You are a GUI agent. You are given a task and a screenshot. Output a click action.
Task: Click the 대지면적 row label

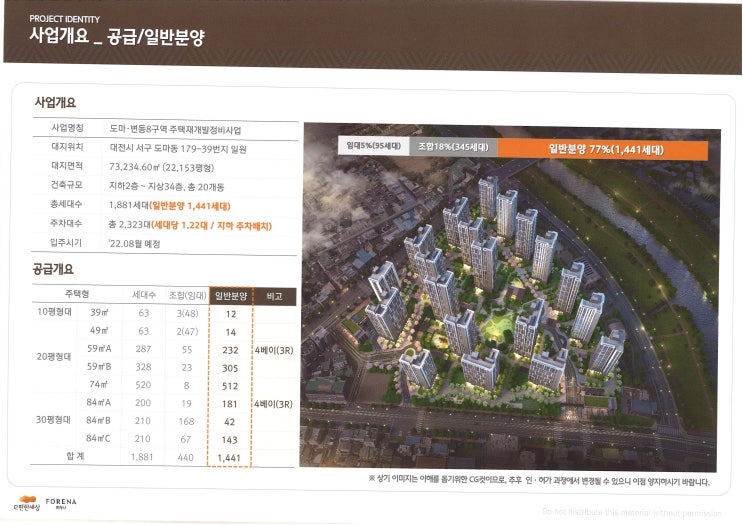[x=66, y=166]
